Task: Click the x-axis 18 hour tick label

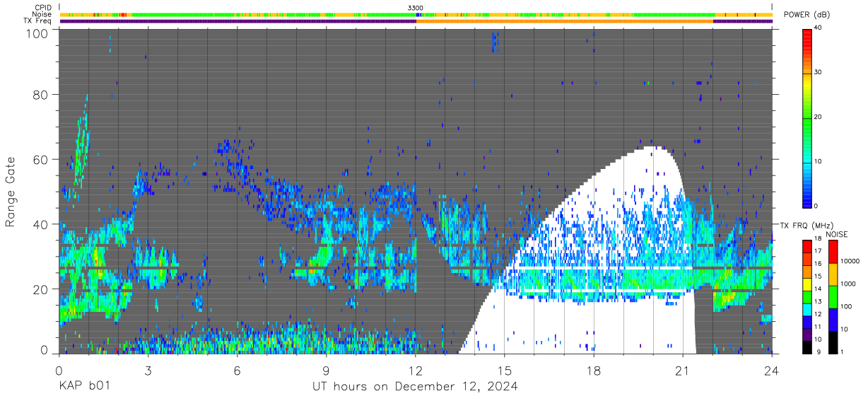Action: click(x=594, y=371)
